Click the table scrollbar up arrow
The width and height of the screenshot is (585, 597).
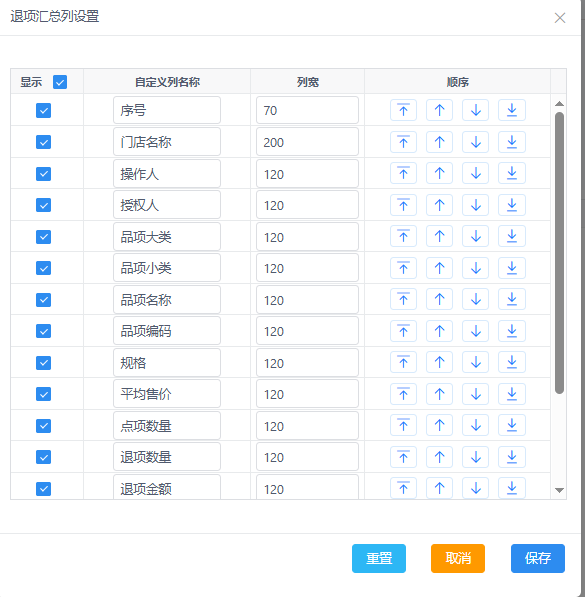tap(559, 104)
